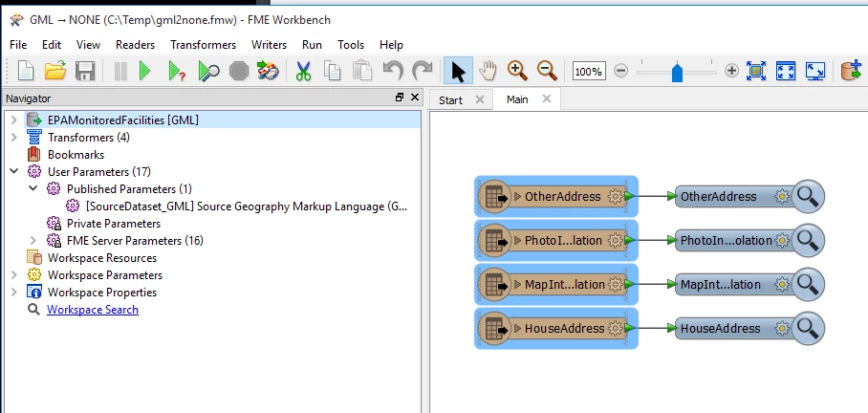This screenshot has height=413, width=868.
Task: Open the Edit menu
Action: 52,45
